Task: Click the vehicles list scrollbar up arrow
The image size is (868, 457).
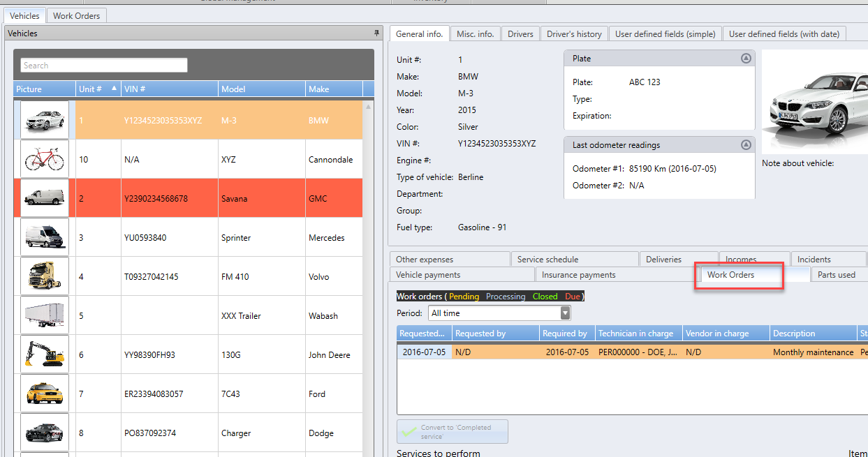Action: pos(368,107)
